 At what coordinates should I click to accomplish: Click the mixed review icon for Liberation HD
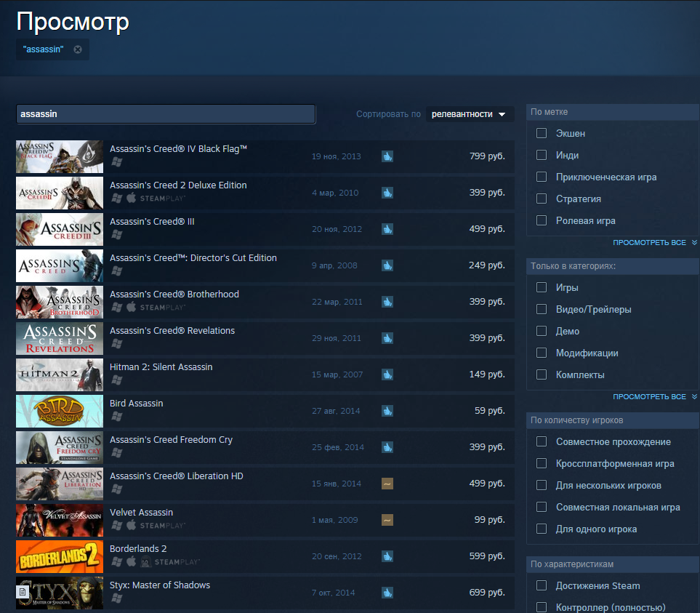[387, 484]
